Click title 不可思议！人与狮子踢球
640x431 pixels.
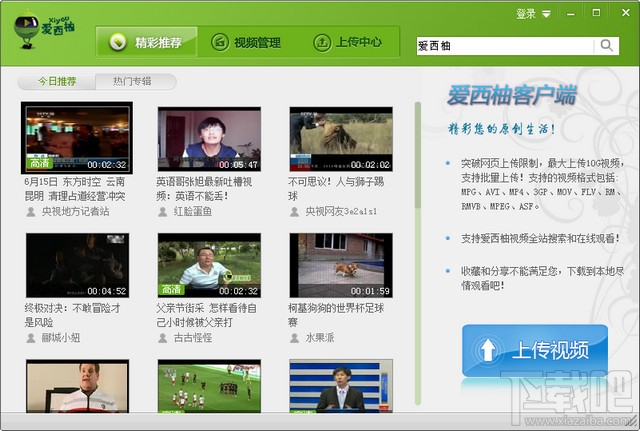point(336,189)
